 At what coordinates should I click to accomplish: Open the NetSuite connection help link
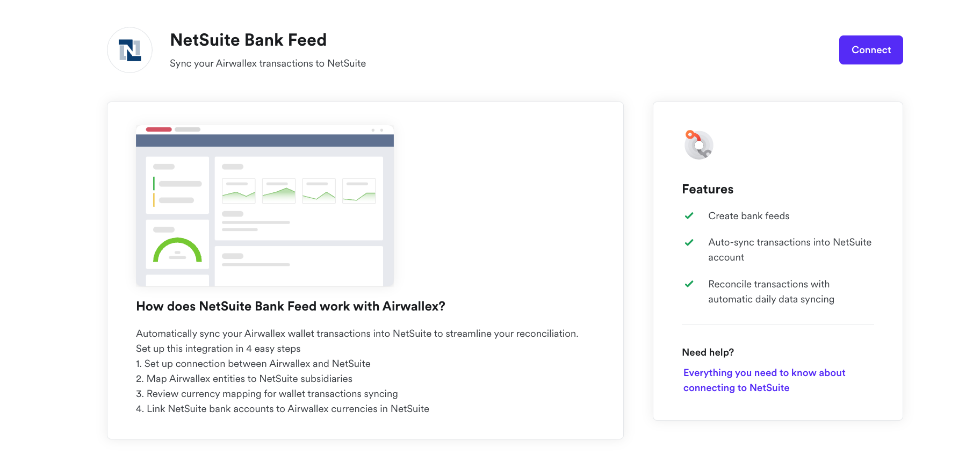763,380
